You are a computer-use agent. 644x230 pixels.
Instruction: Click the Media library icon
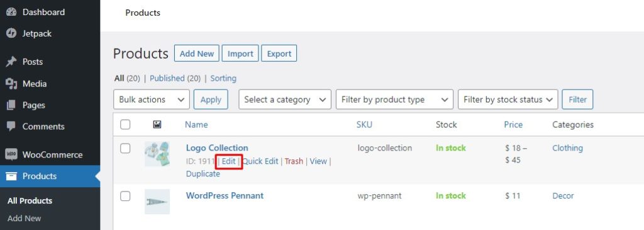click(x=11, y=84)
